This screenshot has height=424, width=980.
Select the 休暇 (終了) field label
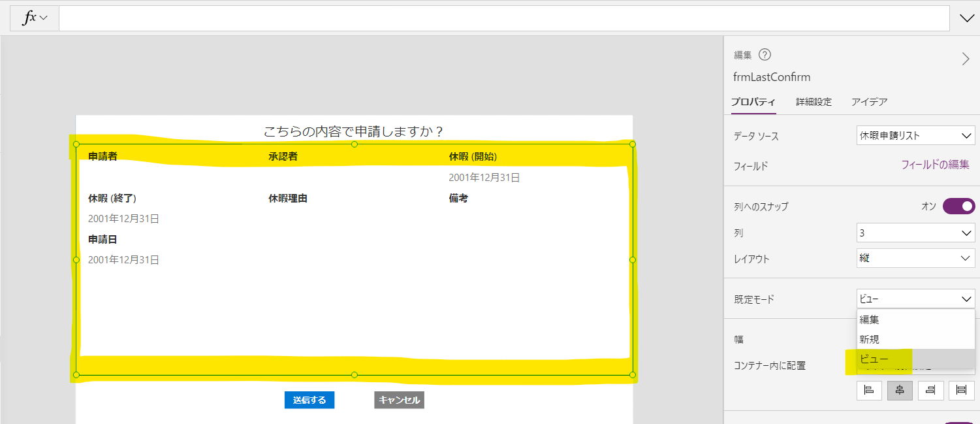tap(112, 198)
